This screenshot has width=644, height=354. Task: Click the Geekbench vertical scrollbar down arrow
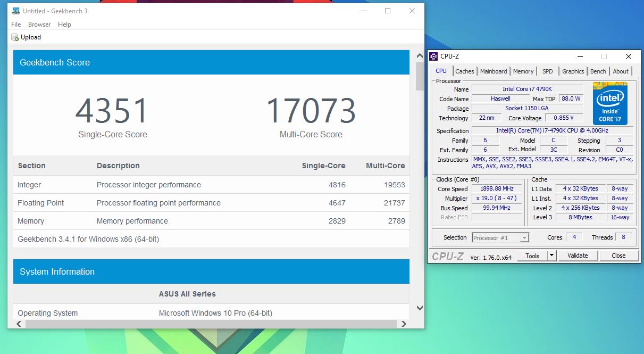(420, 308)
